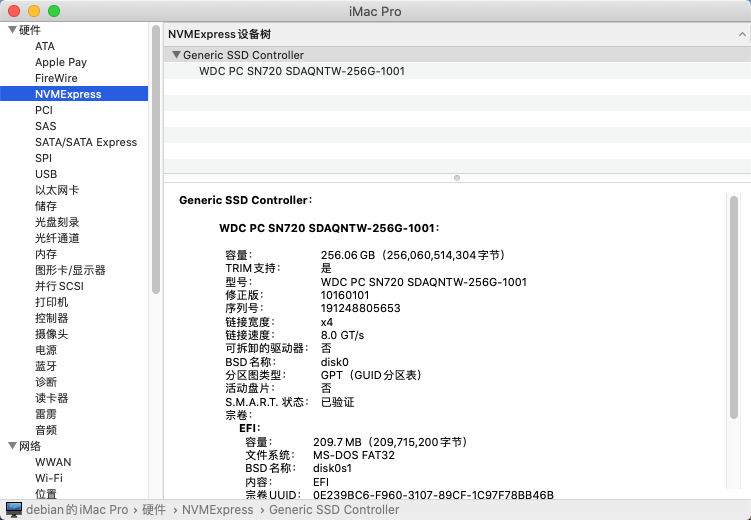Click the link speed 8.0 GT/s

342,335
